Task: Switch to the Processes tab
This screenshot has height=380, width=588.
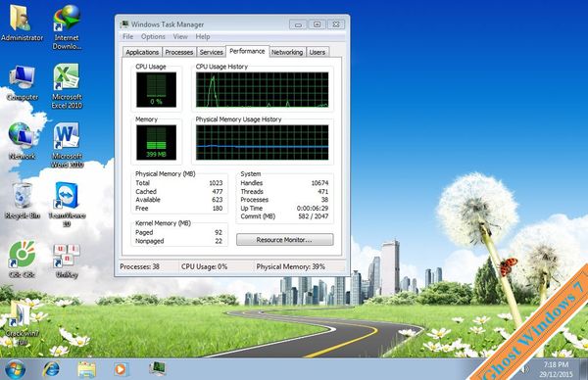Action: click(x=179, y=52)
